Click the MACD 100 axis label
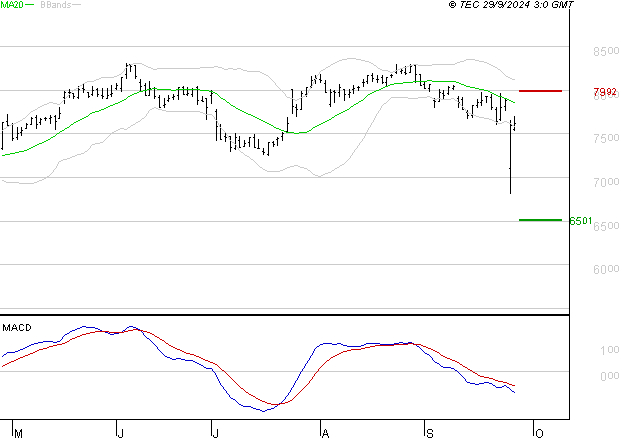 [x=609, y=350]
